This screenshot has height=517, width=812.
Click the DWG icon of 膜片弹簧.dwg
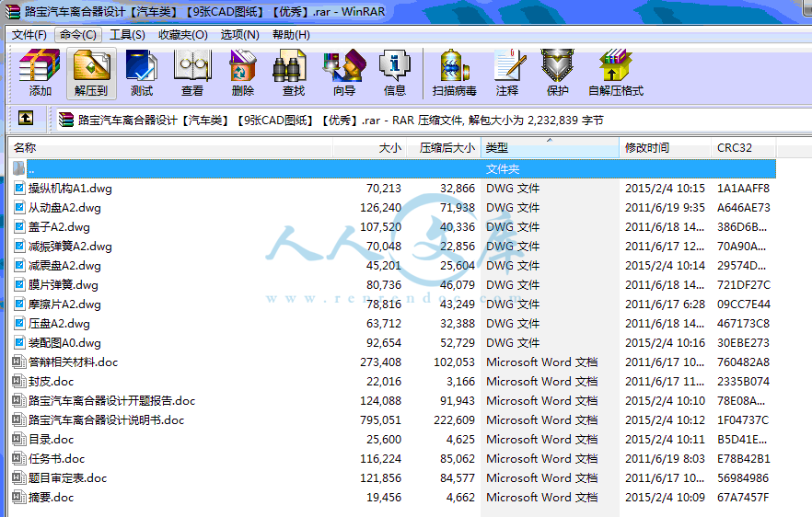point(19,284)
